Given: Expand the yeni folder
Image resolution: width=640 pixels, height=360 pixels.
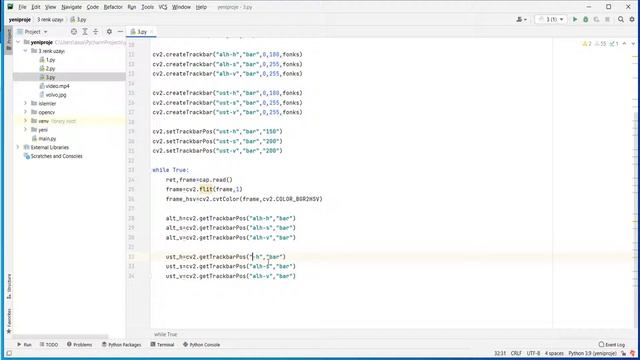Looking at the screenshot, I should (26, 129).
